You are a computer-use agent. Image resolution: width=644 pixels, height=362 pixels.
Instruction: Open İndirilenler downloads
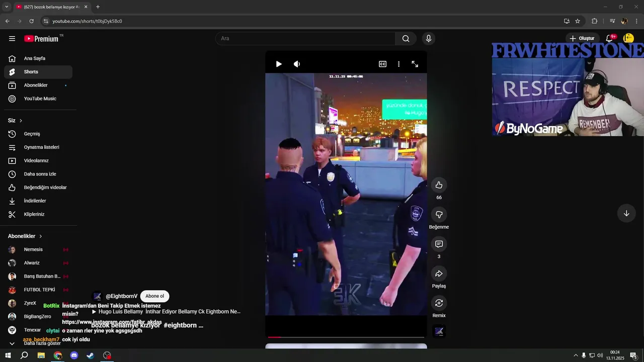pyautogui.click(x=38, y=201)
